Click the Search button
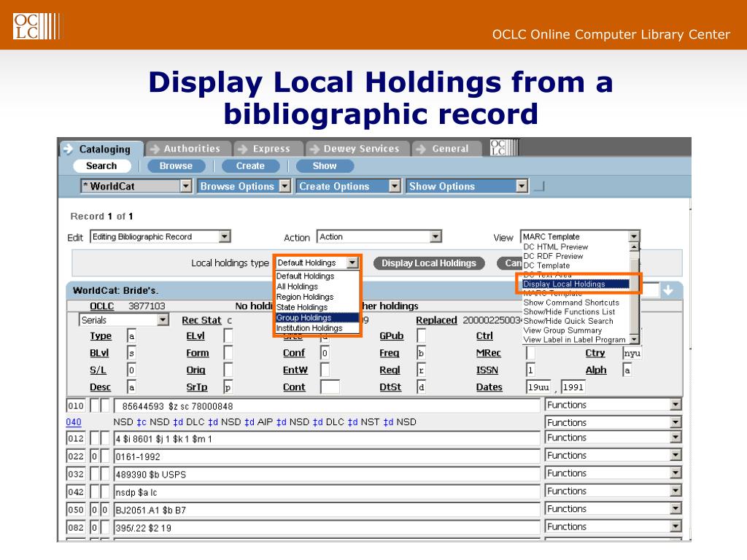 101,166
